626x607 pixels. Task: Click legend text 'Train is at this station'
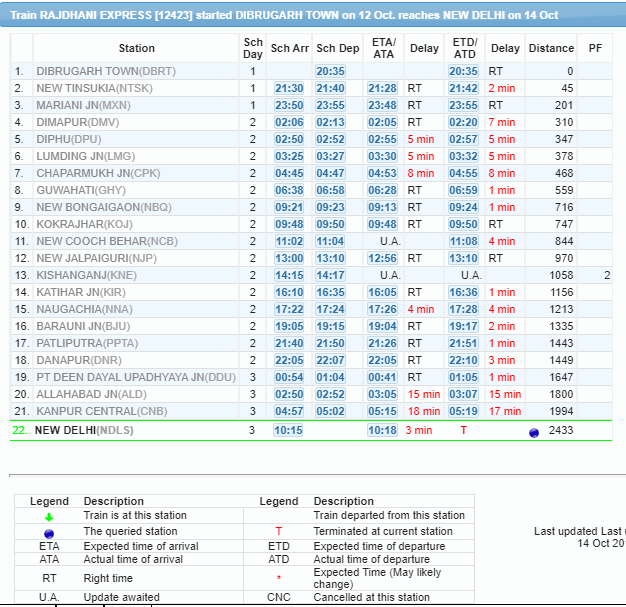(x=135, y=515)
